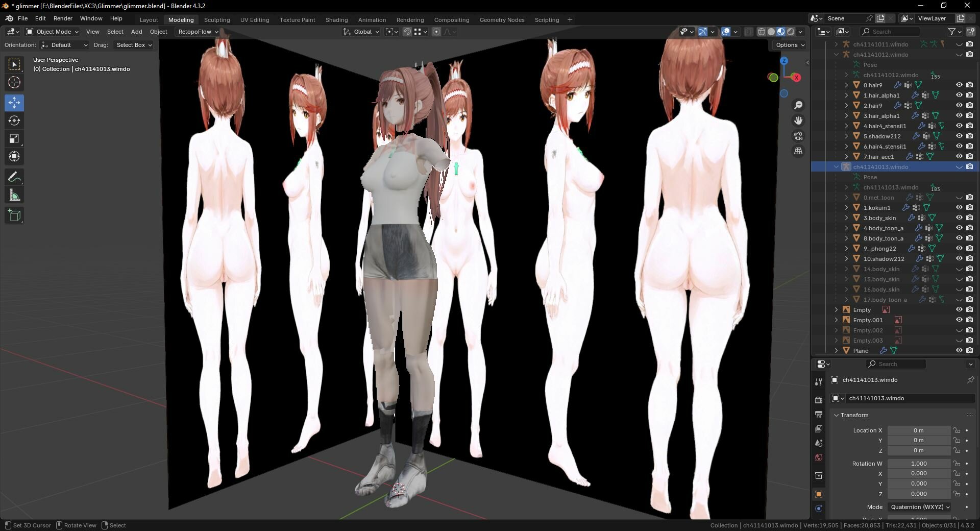Toggle proportional editing
This screenshot has height=531, width=980.
[436, 32]
